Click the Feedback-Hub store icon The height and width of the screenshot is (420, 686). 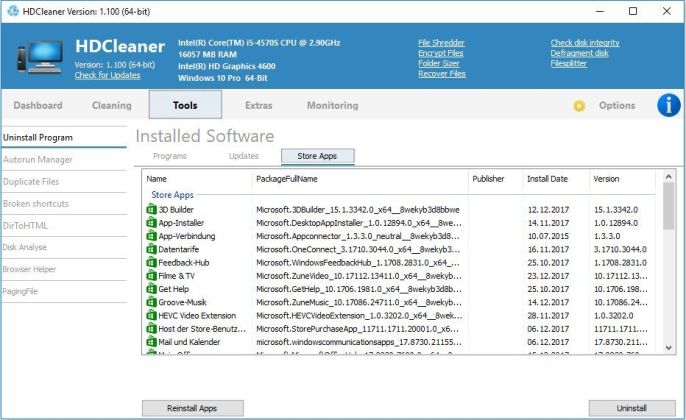[x=151, y=262]
